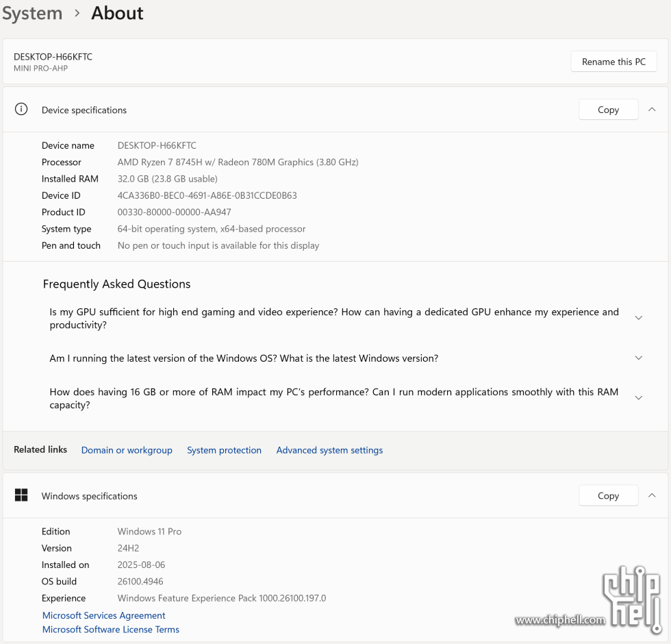This screenshot has height=644, width=671.
Task: Click the Frequently Asked Questions heading
Action: [116, 284]
